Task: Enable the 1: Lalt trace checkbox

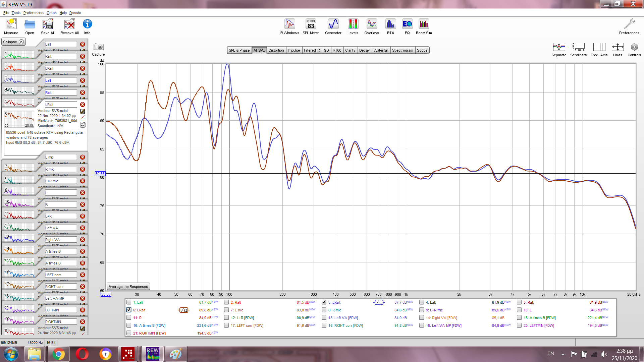Action: 129,302
